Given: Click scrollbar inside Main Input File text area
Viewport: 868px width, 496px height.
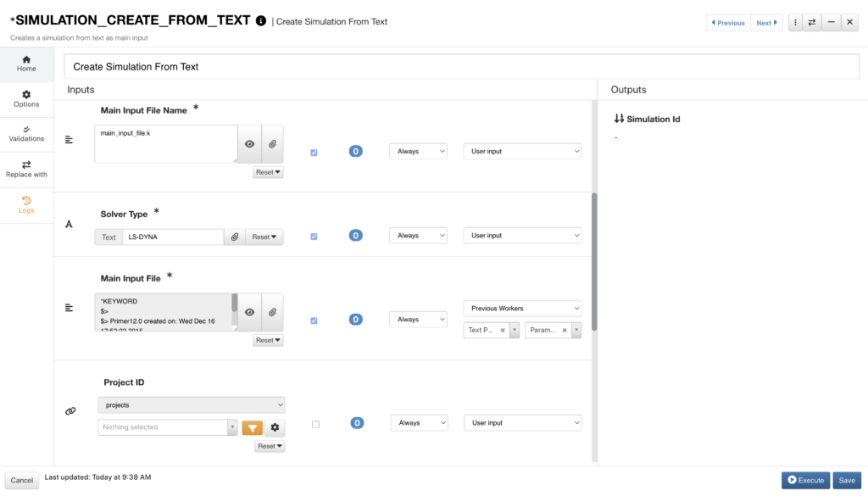Looking at the screenshot, I should pos(235,303).
